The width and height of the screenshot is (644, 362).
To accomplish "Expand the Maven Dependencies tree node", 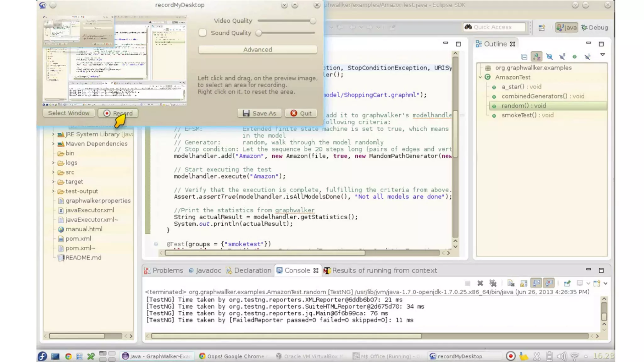I will point(53,144).
